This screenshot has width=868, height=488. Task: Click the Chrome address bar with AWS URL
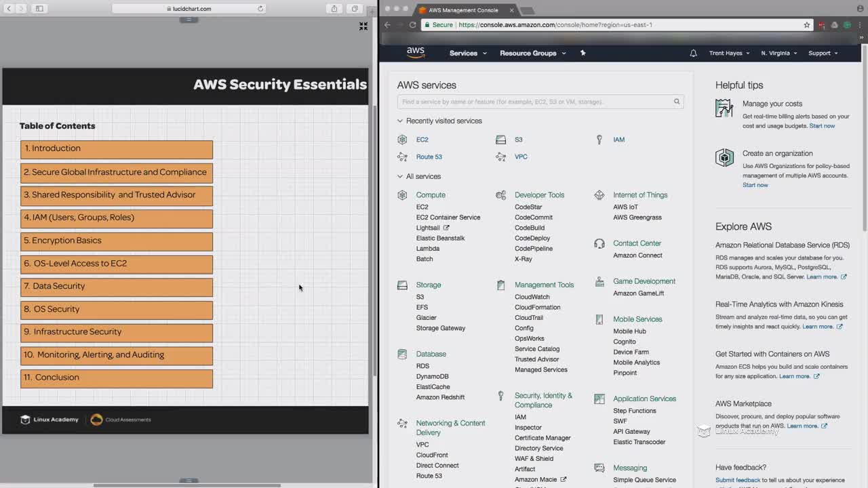coord(617,25)
